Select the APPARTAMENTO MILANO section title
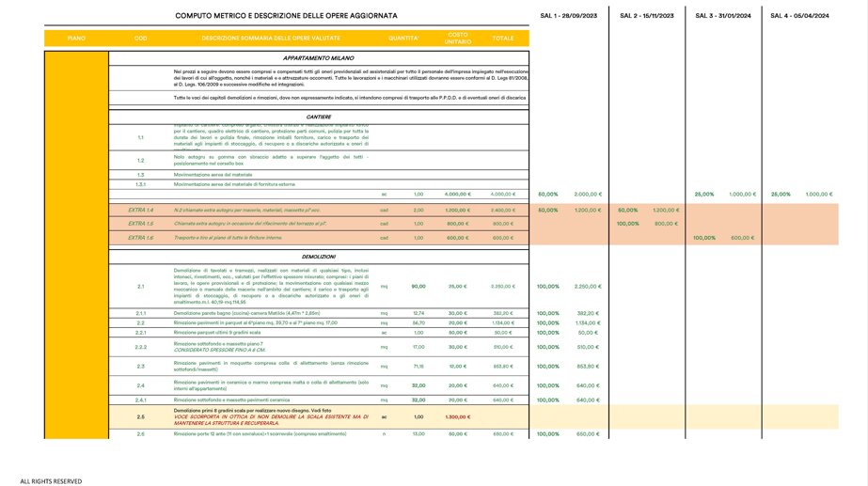868x486 pixels. pyautogui.click(x=318, y=58)
